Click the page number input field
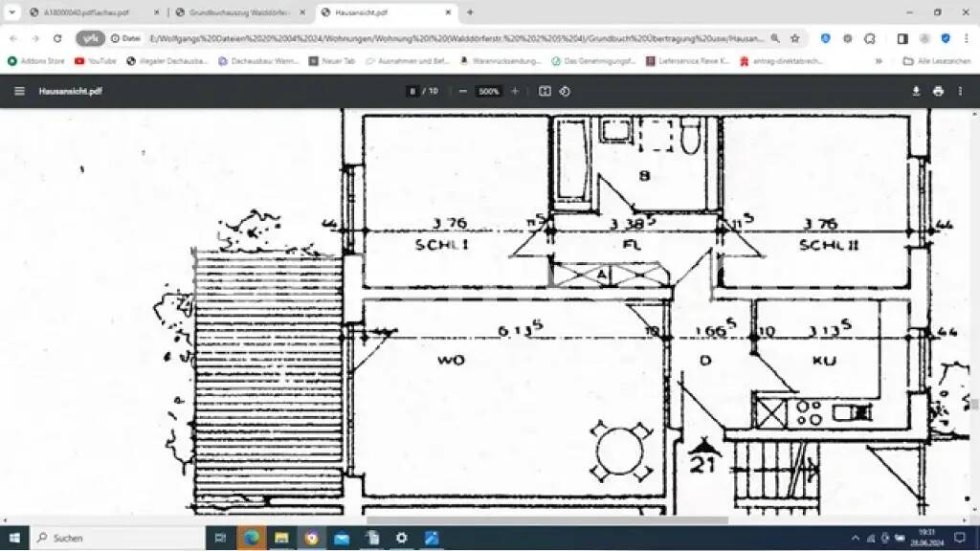The height and width of the screenshot is (551, 980). (x=412, y=91)
